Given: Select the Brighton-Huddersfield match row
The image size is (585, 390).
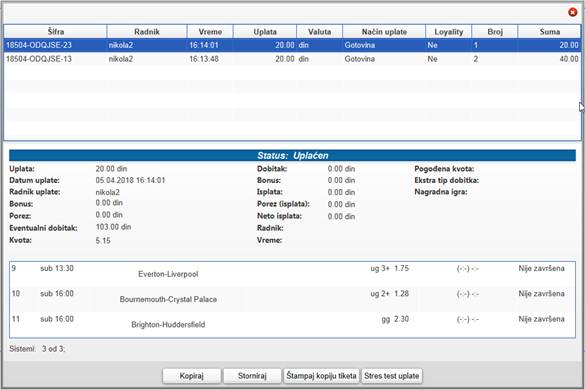Looking at the screenshot, I should coord(292,324).
